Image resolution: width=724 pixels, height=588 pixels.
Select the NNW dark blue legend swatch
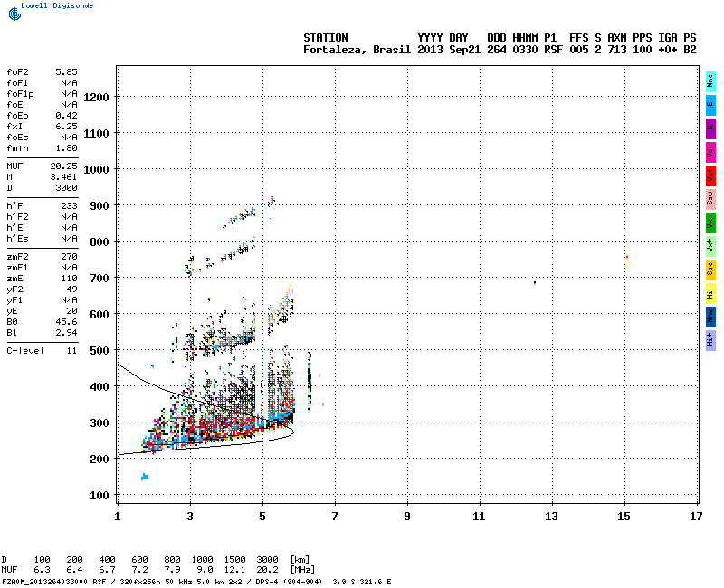[710, 316]
